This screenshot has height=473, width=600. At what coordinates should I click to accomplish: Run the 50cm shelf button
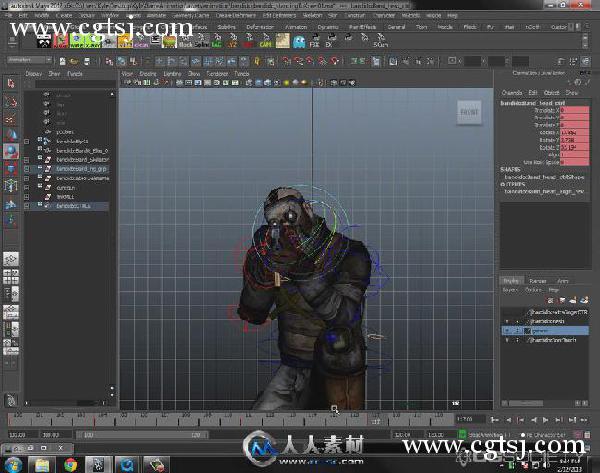coord(380,41)
